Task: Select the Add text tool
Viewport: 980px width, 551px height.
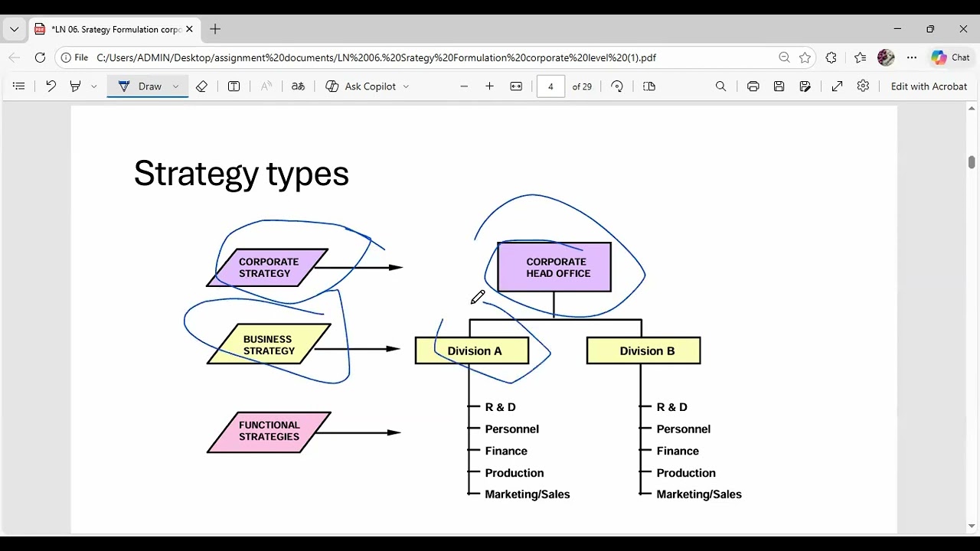Action: click(x=234, y=86)
